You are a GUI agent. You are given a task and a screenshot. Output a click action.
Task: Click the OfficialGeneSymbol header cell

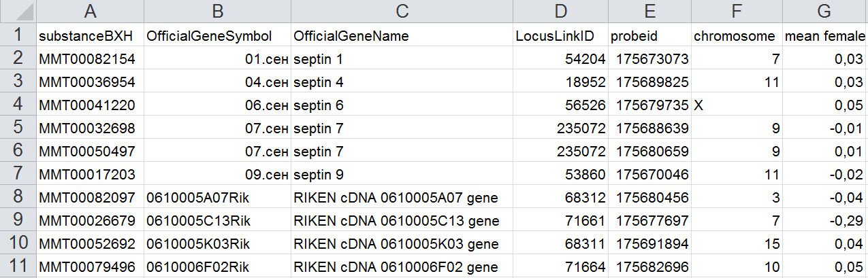click(216, 36)
